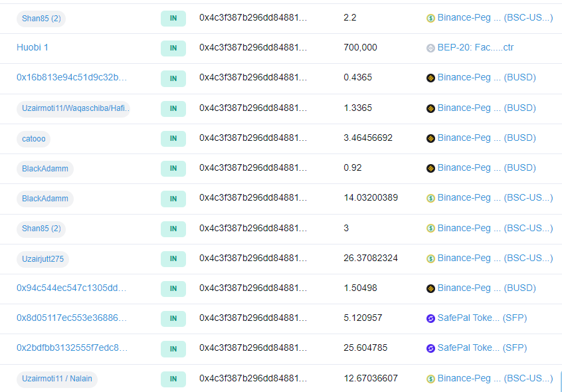Open the BEP-20: Fac.....ctr token link
The width and height of the screenshot is (562, 392).
point(476,47)
